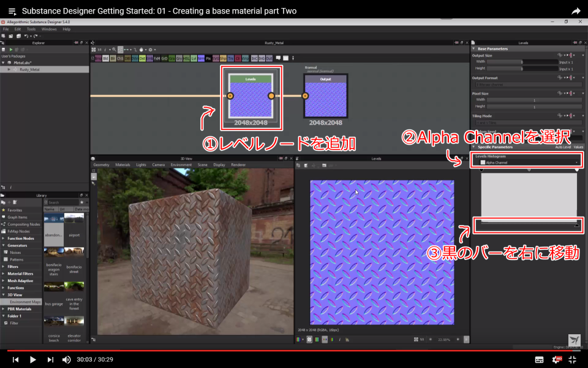Expand Rusty_Metal graph in Explorer
588x368 pixels.
9,69
